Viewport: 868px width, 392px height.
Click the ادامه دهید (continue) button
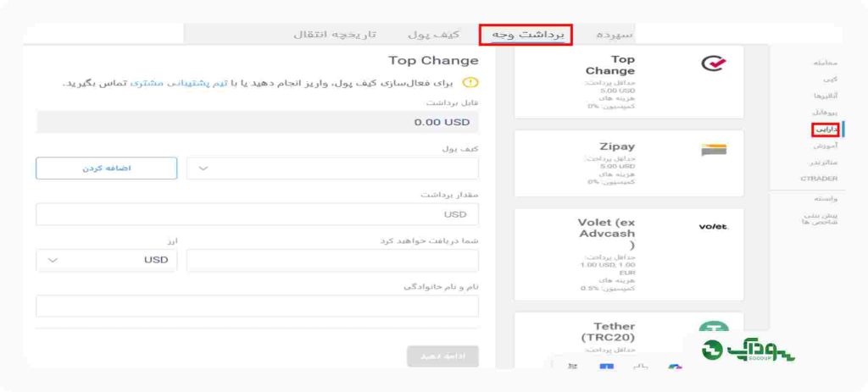(x=442, y=356)
